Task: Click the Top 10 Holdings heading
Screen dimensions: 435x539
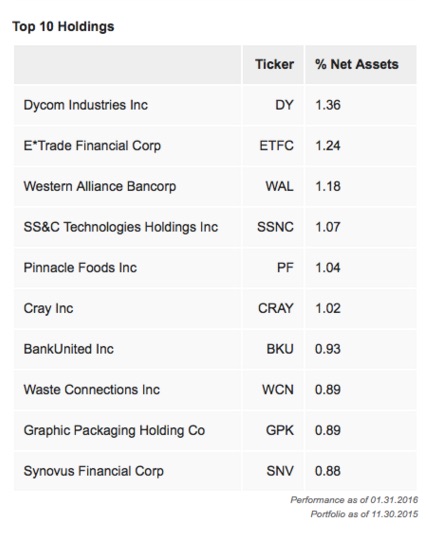Action: (x=63, y=26)
